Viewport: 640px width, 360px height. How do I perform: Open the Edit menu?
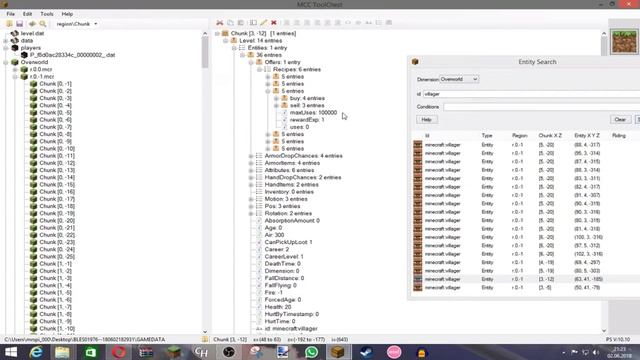27,14
